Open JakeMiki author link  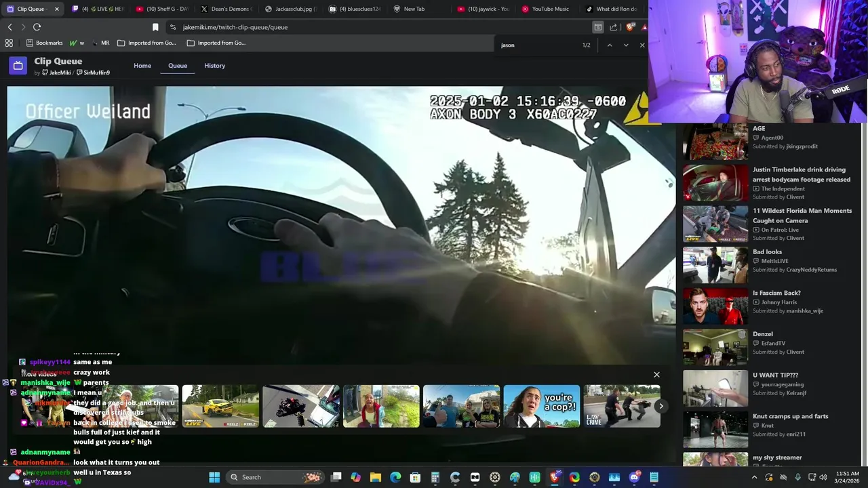(57, 73)
